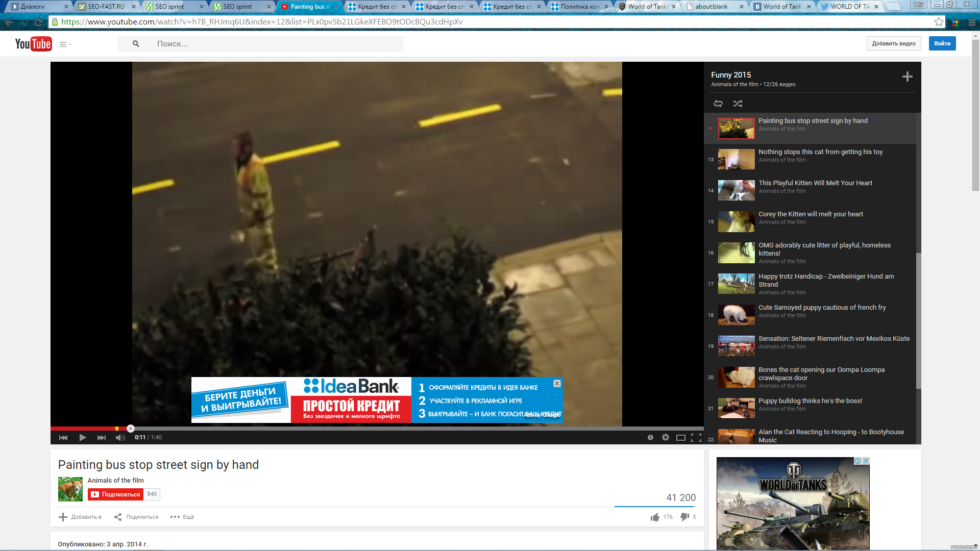Close the World of Tanks ad
Screen dimensions: 980x551
[866, 461]
